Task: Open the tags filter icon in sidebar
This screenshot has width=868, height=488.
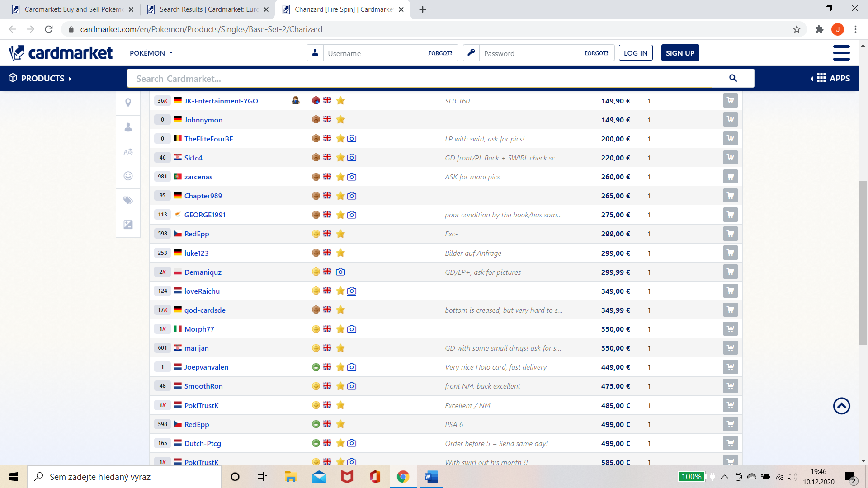Action: [x=128, y=200]
